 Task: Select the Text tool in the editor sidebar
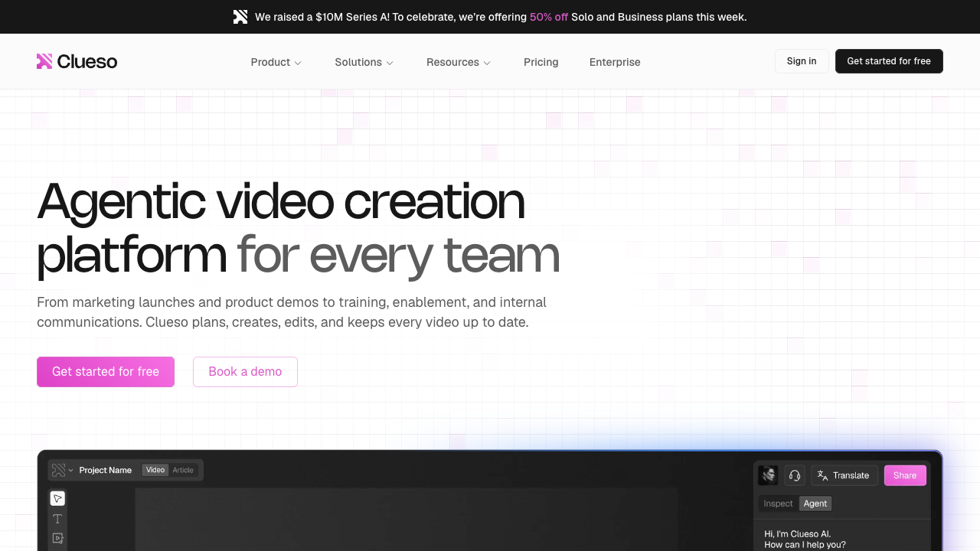point(57,519)
